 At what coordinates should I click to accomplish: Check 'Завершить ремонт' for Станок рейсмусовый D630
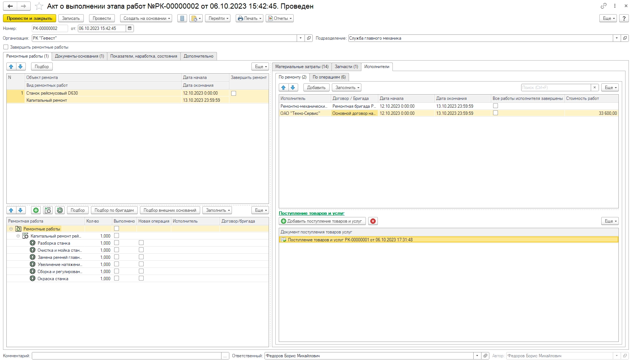[233, 94]
